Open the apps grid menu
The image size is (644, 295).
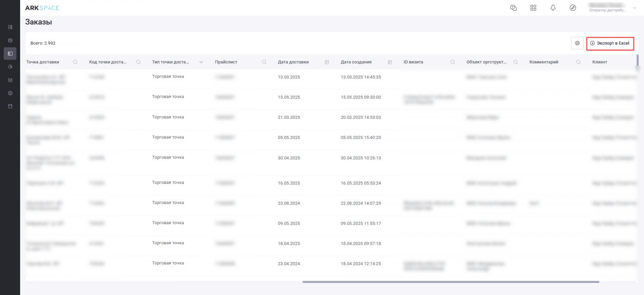coord(533,8)
